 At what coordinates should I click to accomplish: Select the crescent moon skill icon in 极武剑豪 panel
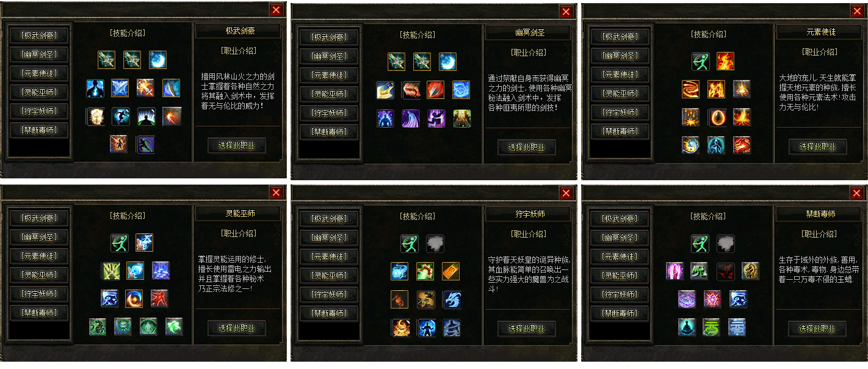point(157,60)
